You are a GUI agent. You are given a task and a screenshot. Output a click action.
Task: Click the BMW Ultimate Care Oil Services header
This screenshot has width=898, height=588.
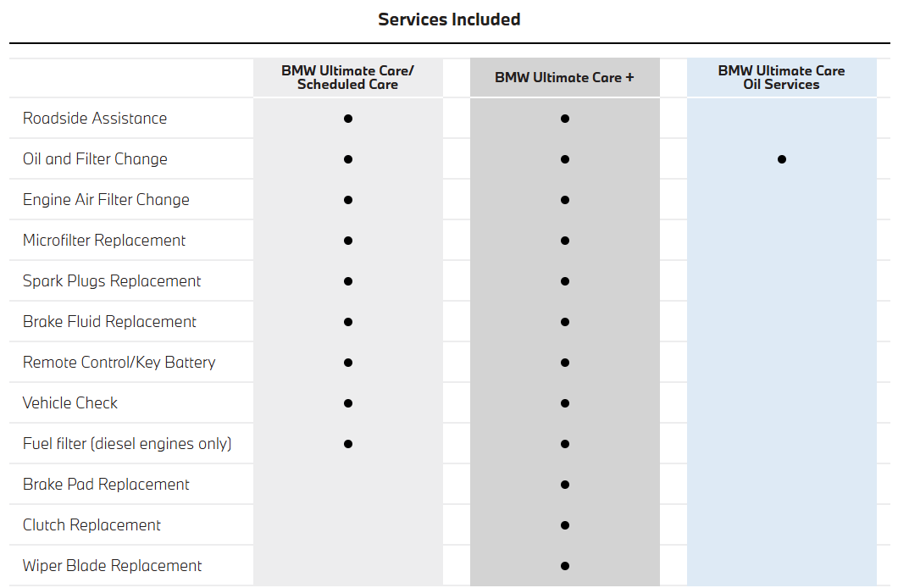tap(781, 78)
